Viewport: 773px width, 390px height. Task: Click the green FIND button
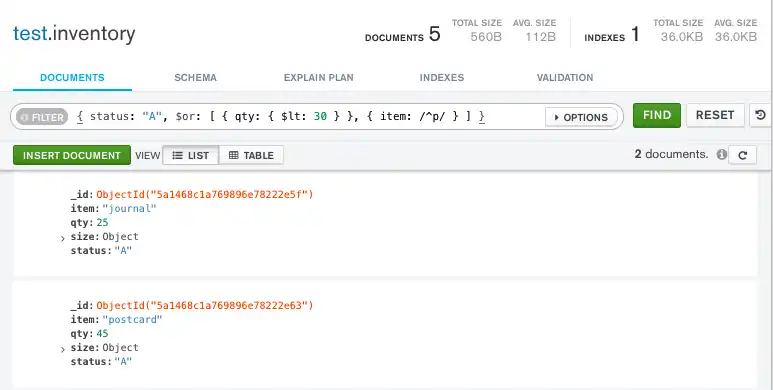click(657, 115)
